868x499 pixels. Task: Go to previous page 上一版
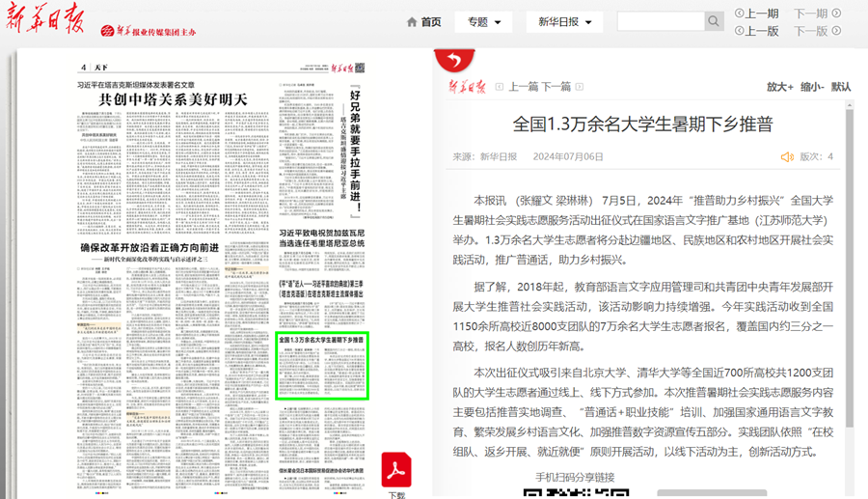tap(756, 31)
